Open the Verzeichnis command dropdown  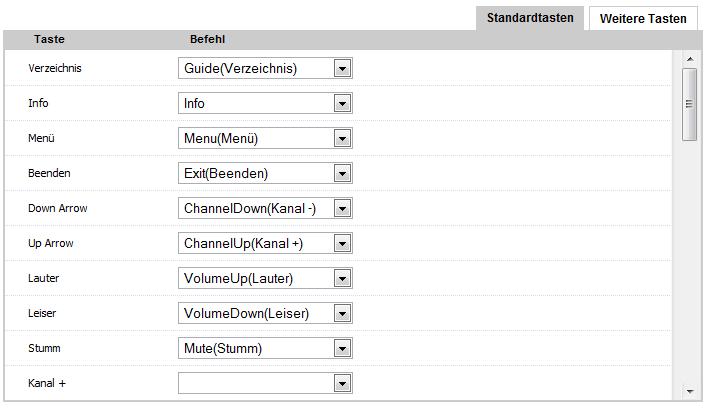(x=342, y=69)
